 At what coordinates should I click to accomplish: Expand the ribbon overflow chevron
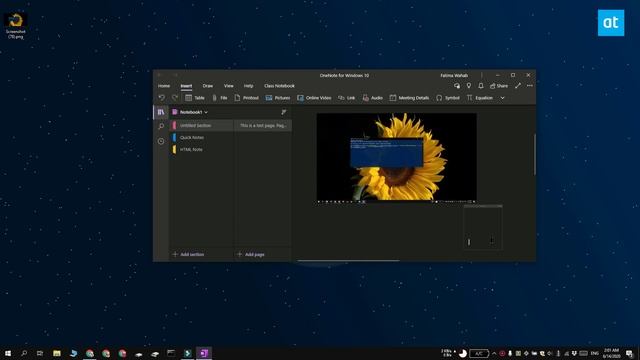(502, 98)
